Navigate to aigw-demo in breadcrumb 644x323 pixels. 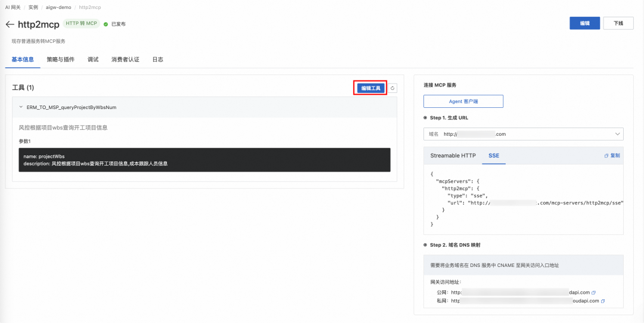click(x=57, y=7)
